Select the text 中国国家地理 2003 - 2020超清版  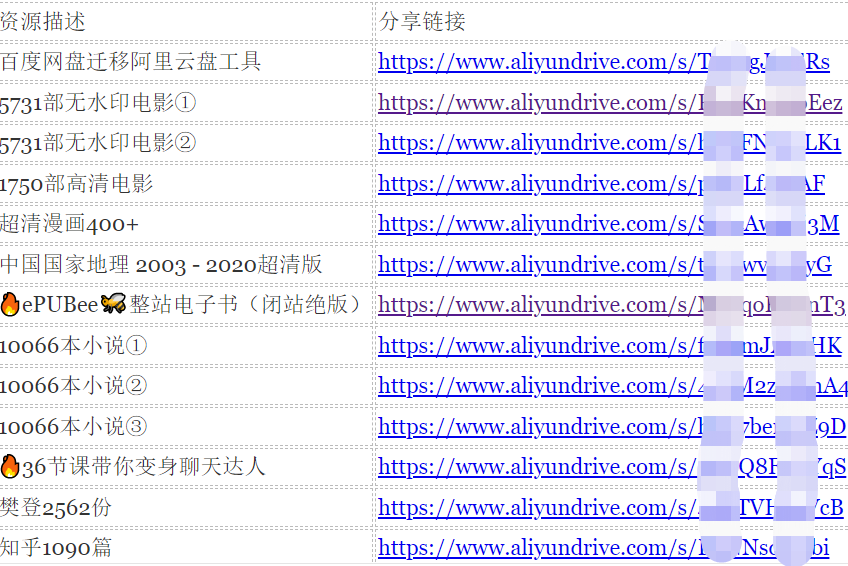tap(161, 265)
